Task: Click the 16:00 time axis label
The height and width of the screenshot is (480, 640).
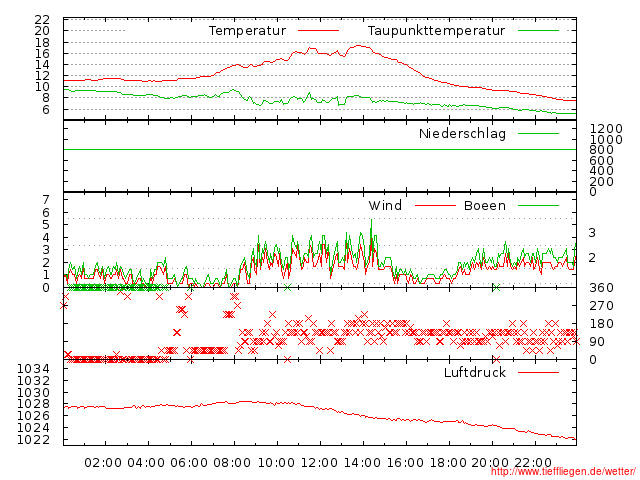Action: point(405,463)
